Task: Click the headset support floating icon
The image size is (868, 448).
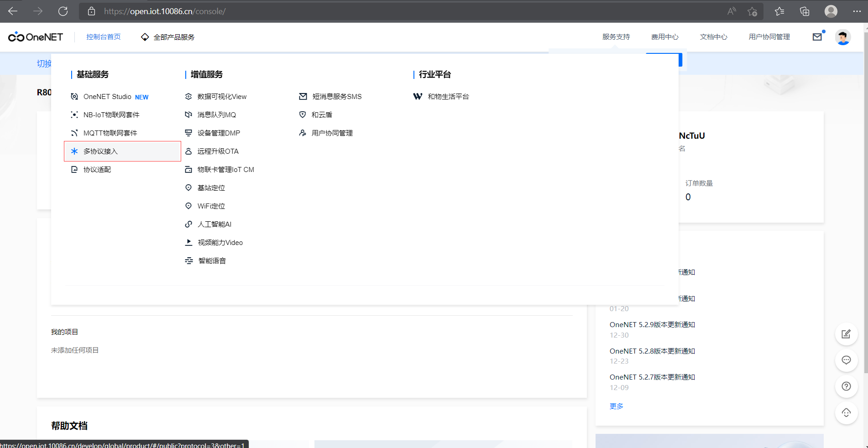Action: 846,413
